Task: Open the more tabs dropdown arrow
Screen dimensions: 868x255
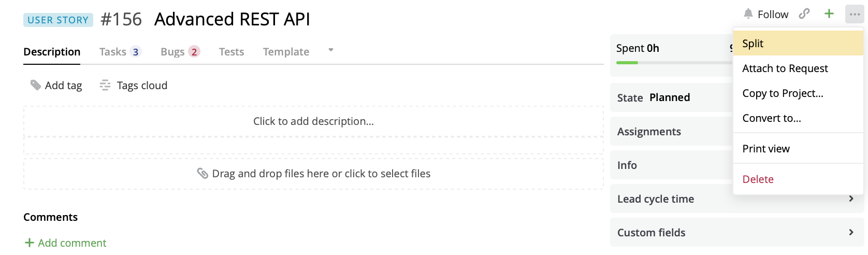Action: pyautogui.click(x=331, y=50)
